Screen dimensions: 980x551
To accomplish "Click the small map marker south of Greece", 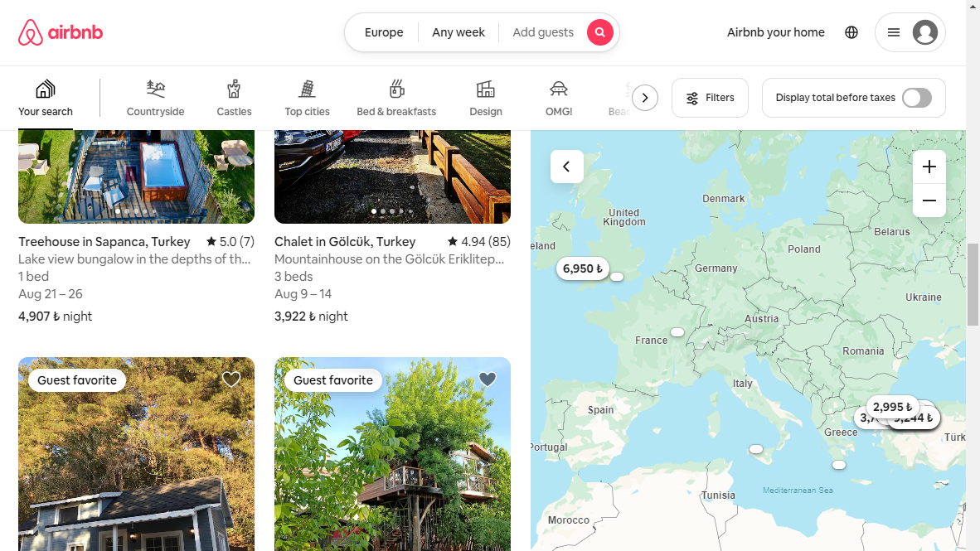I will 839,465.
